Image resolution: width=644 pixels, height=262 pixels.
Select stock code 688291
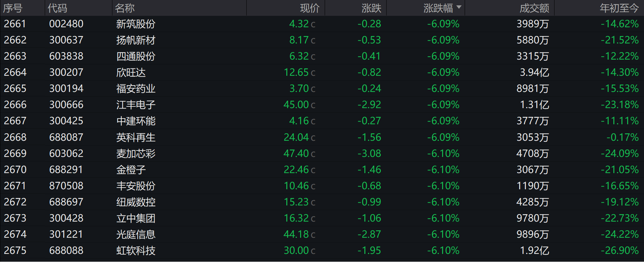pos(66,170)
